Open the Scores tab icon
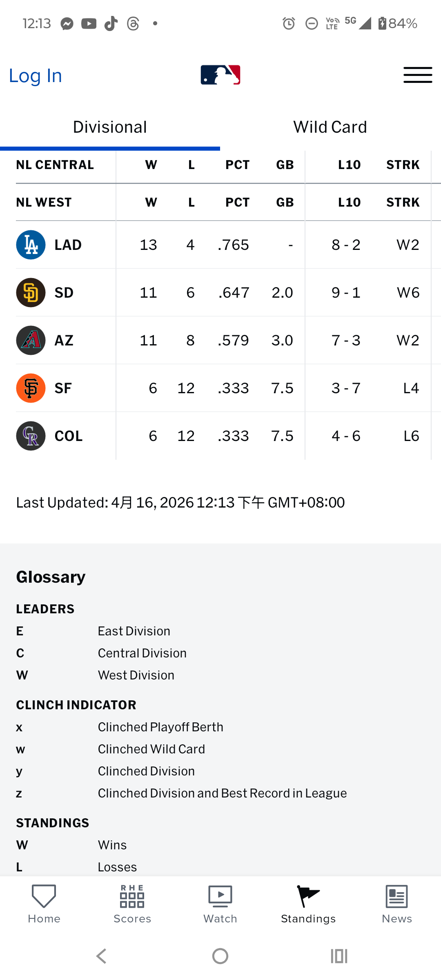Viewport: 441px width, 980px height. [132, 897]
